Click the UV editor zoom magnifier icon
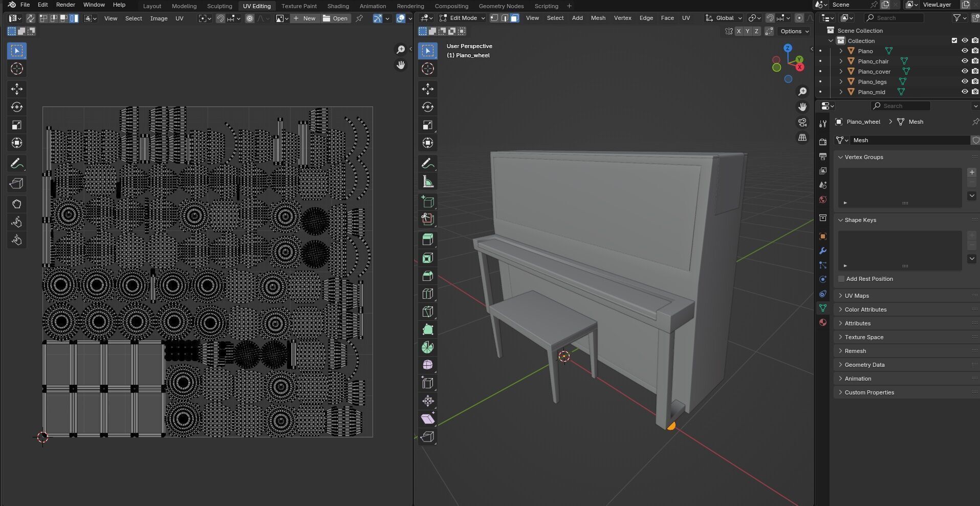980x506 pixels. (401, 50)
